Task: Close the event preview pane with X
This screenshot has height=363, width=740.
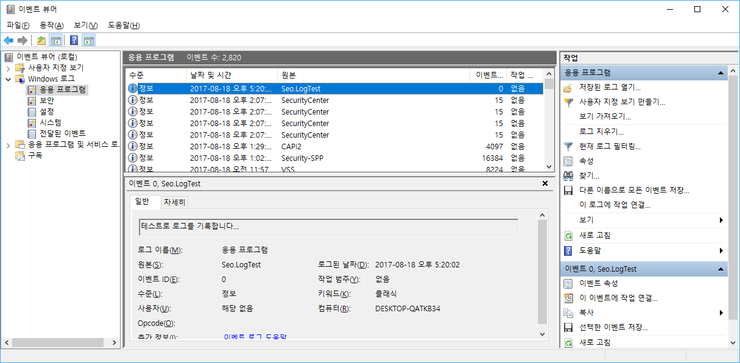Action: (545, 184)
